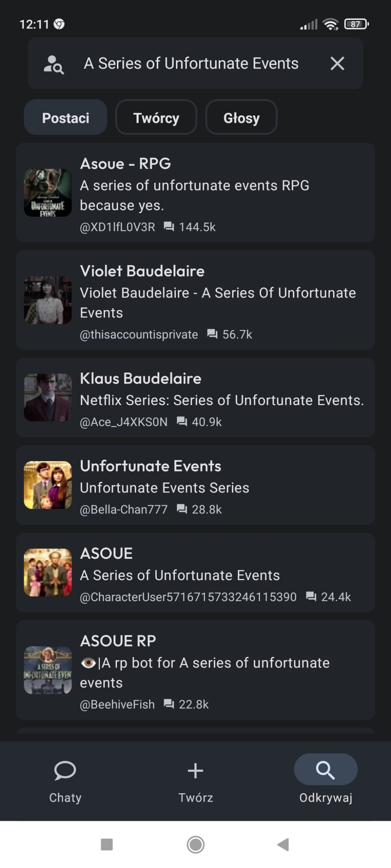Open the Chaty speech bubble icon

coord(65,771)
